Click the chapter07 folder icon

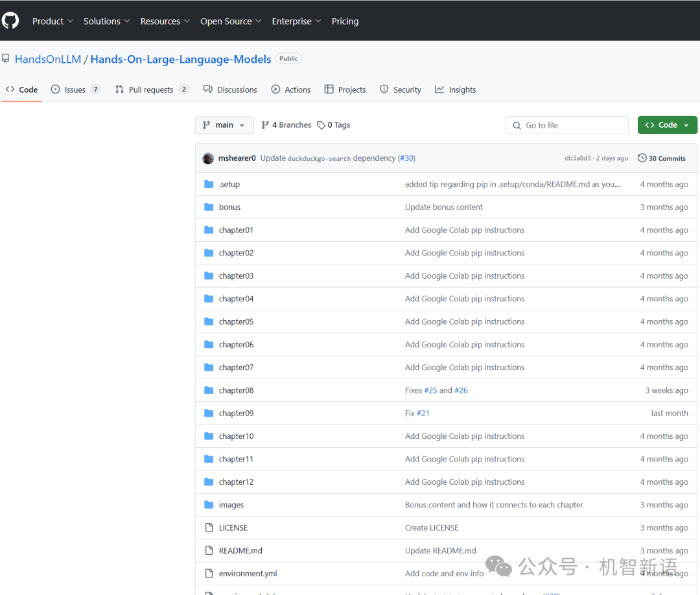pyautogui.click(x=209, y=367)
